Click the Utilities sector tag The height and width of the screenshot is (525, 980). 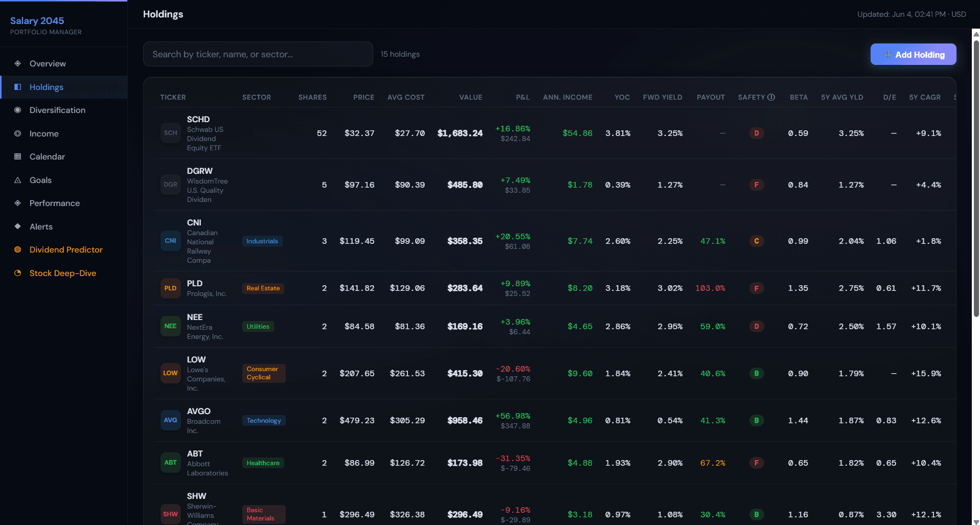tap(258, 327)
